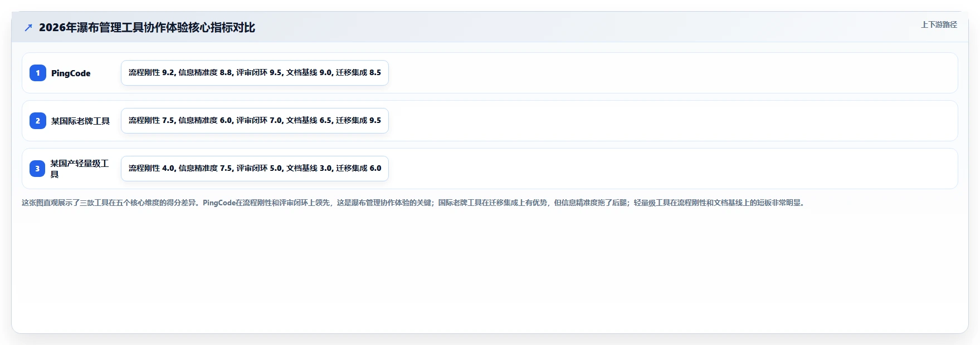The image size is (980, 345).
Task: Click the summary paragraph starting 这张图直观展示了
Action: point(414,203)
